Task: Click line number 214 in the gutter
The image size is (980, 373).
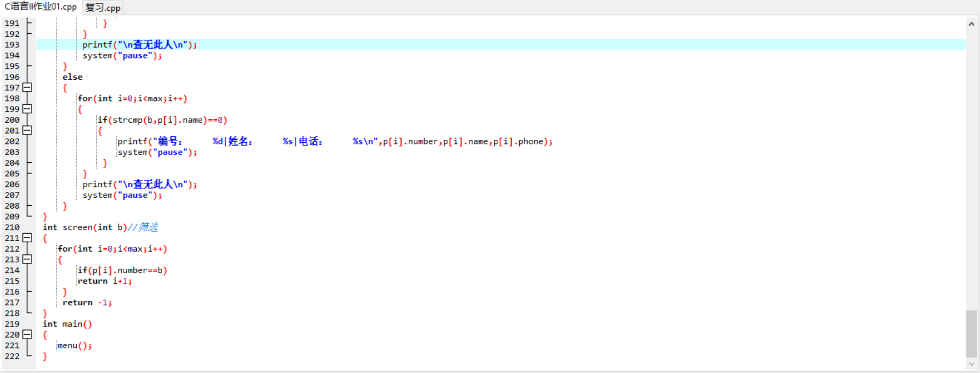Action: (x=12, y=270)
